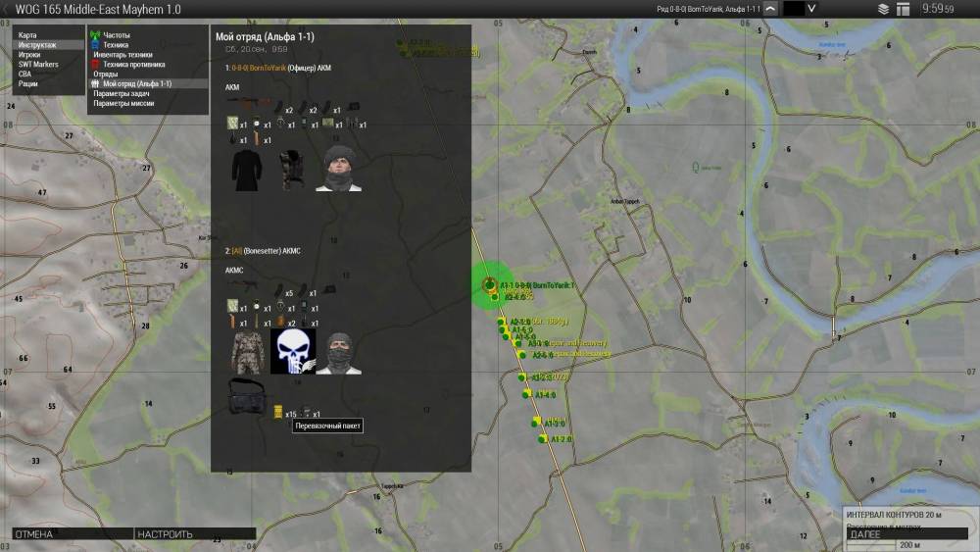Toggle the panel layout icon in top bar
The width and height of the screenshot is (980, 552).
pyautogui.click(x=904, y=10)
